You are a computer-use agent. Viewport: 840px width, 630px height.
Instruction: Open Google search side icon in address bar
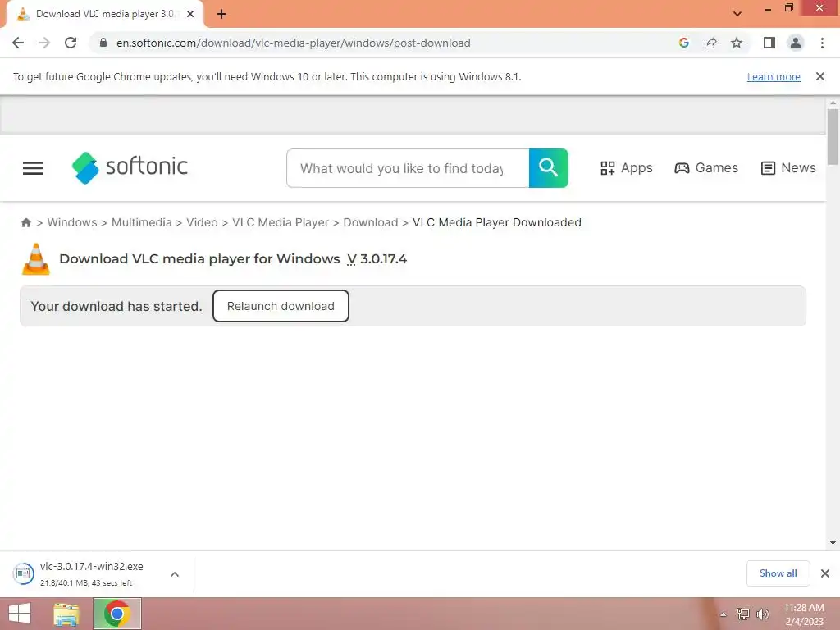[683, 43]
